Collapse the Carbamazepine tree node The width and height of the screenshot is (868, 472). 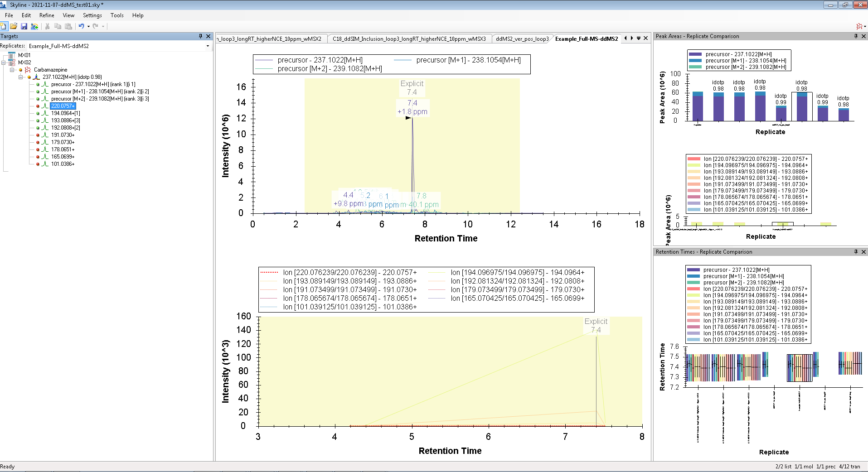point(12,70)
